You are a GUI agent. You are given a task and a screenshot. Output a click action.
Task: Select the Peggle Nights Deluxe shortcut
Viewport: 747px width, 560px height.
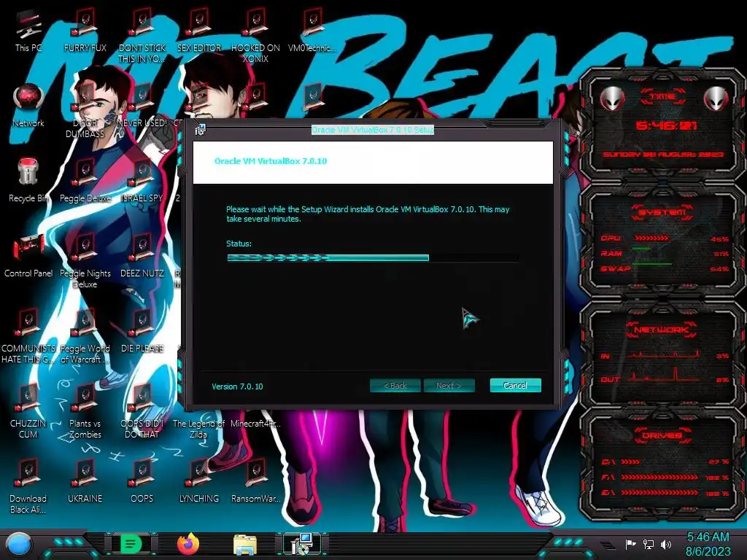tap(85, 261)
